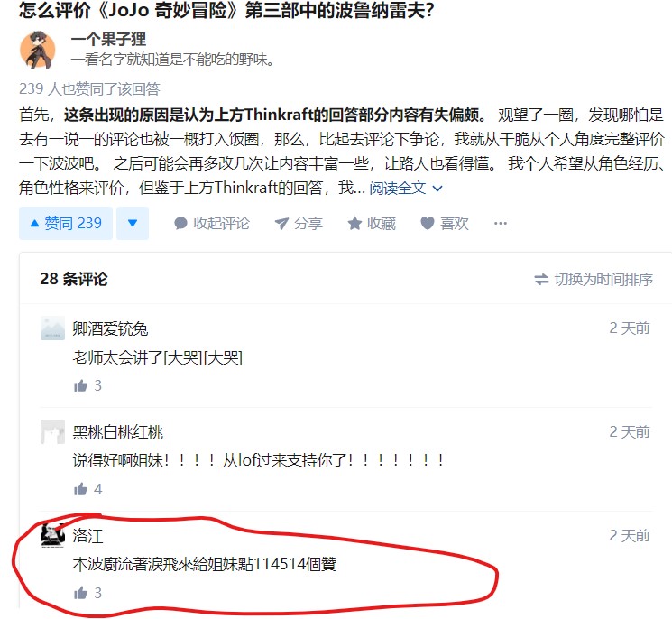Like the comment by 卿酒爱铳兔
The width and height of the screenshot is (672, 619).
[x=87, y=386]
